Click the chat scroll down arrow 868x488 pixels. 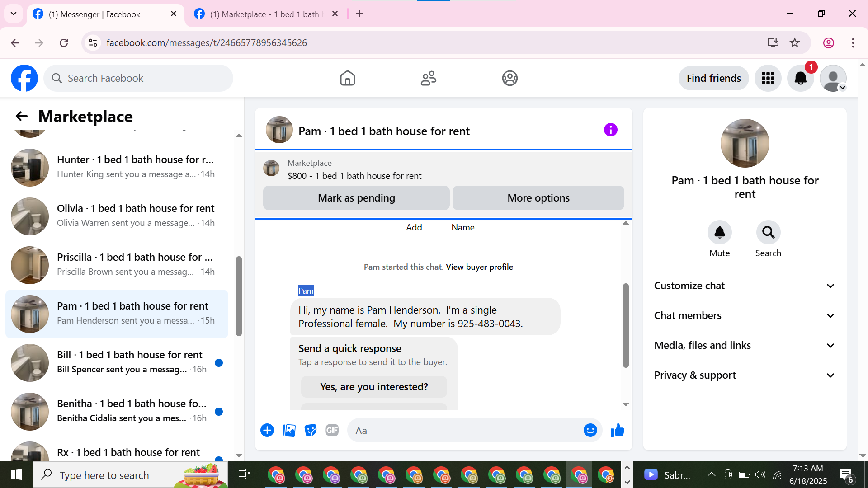pyautogui.click(x=626, y=404)
